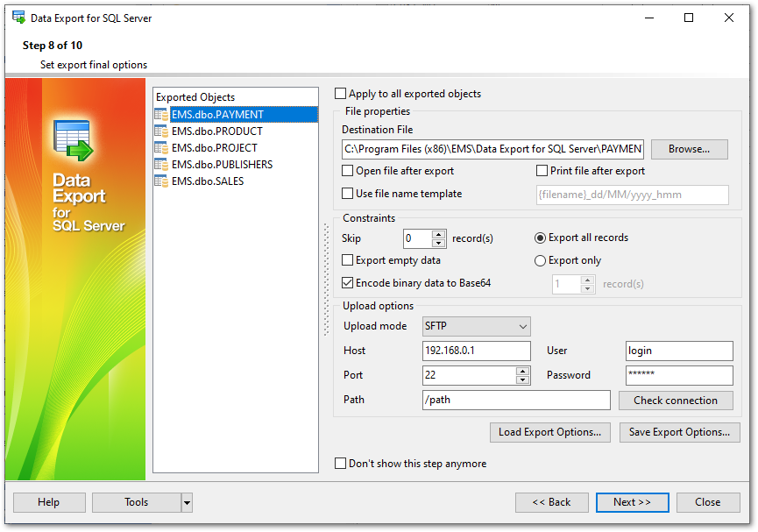Click Browse for destination file
The image size is (758, 532).
pos(689,149)
